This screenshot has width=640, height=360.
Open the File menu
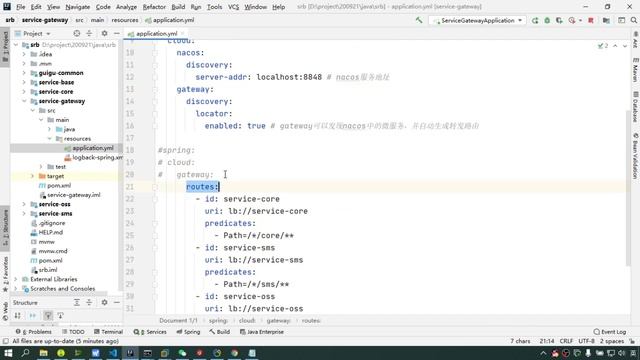tap(20, 7)
